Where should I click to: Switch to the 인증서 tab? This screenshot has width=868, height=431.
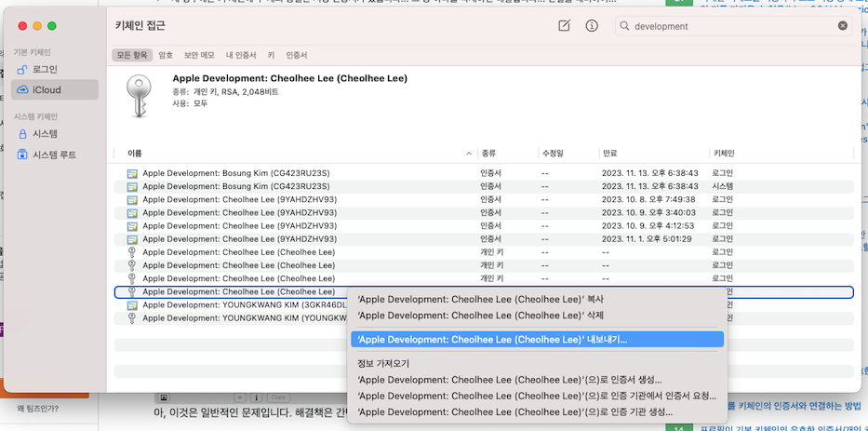(x=297, y=55)
